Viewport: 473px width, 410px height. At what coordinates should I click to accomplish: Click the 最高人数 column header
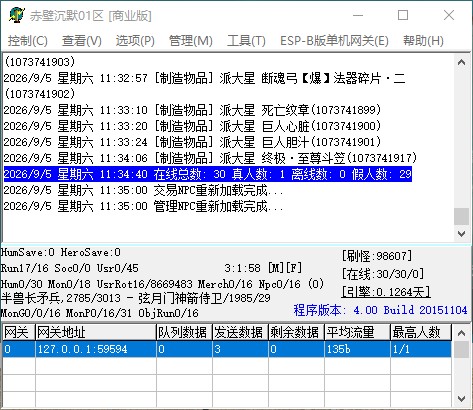421,332
